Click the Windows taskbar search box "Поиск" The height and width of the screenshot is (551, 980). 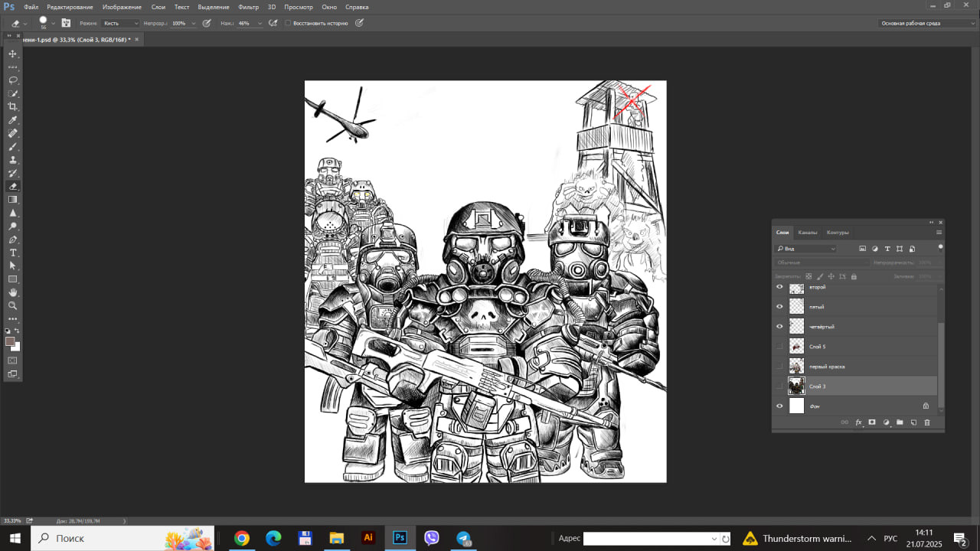(122, 538)
